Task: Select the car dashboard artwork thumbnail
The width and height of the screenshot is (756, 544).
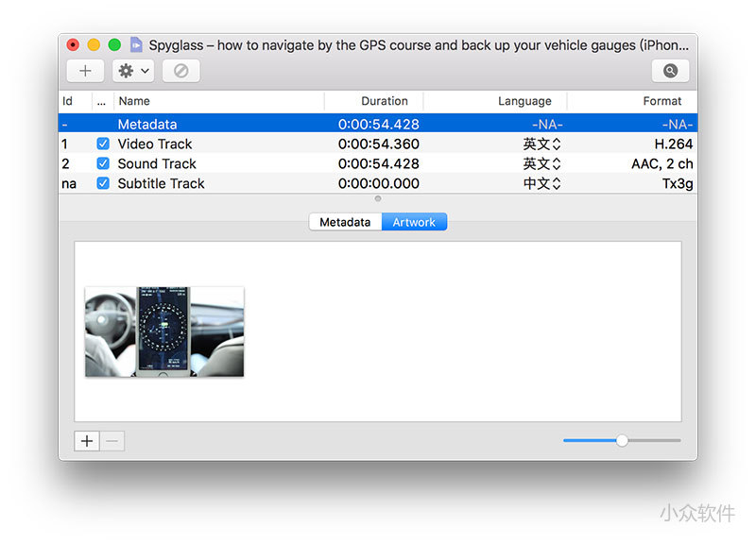Action: point(164,331)
